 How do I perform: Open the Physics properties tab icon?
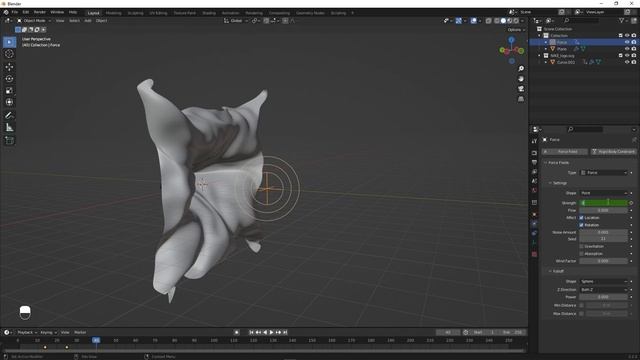point(534,224)
